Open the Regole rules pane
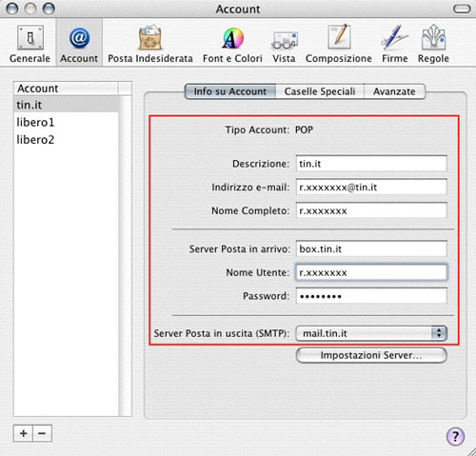Image resolution: width=476 pixels, height=456 pixels. (x=433, y=44)
